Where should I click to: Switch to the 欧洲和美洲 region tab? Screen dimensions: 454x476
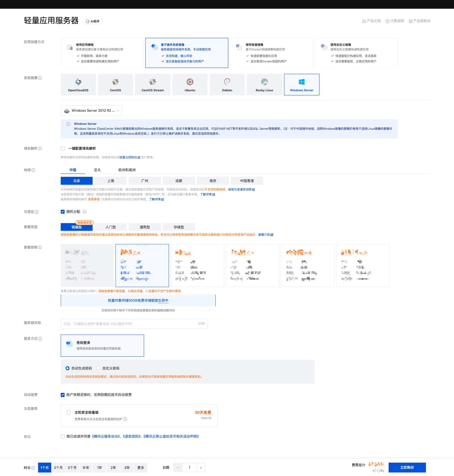[x=127, y=170]
